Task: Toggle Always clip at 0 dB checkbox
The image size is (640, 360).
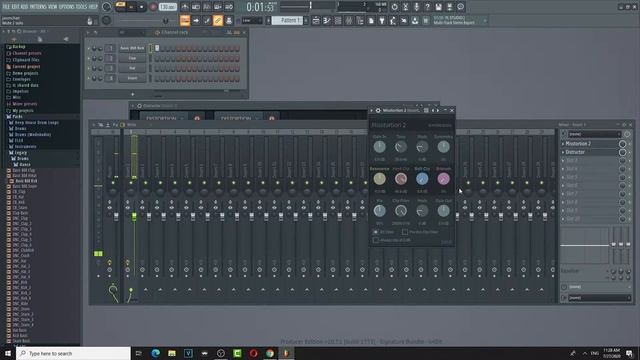Action: [376, 240]
